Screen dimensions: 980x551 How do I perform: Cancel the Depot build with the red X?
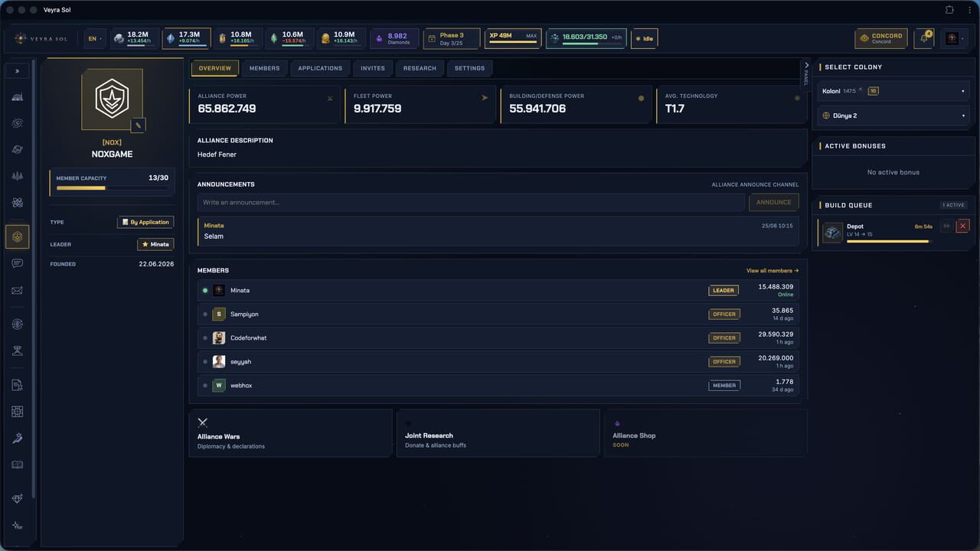[963, 226]
